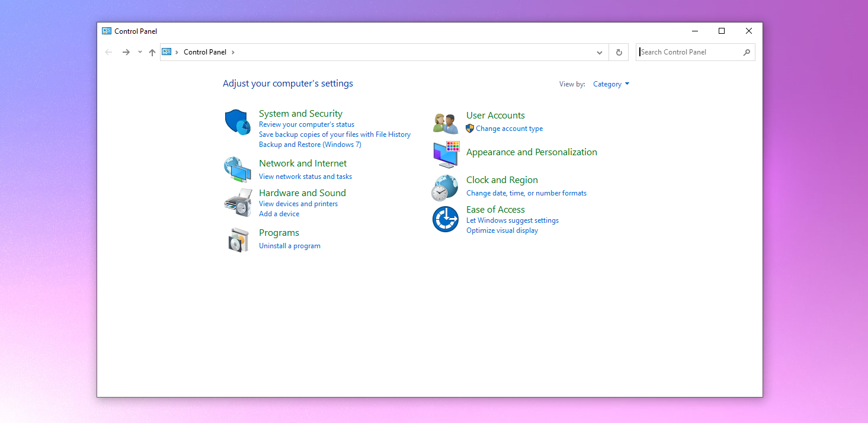
Task: Open the recent locations chevron dropdown
Action: (x=139, y=52)
